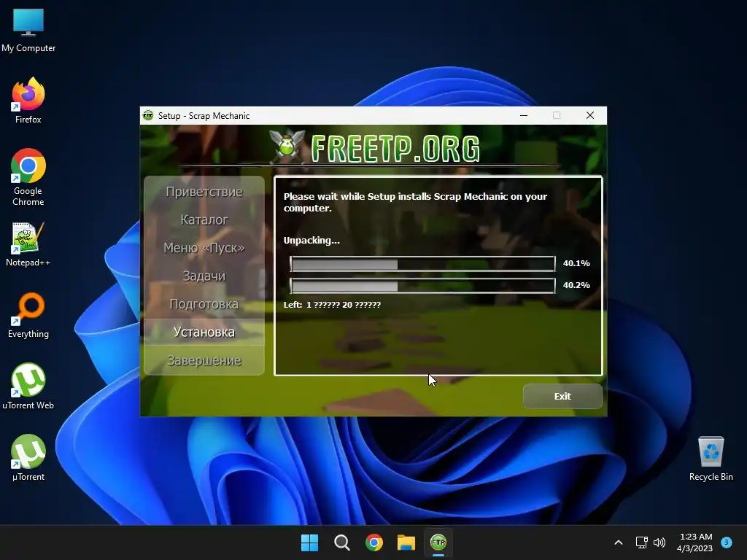Screen dimensions: 747x560
Task: Click the 40.1% percentage label
Action: point(576,263)
